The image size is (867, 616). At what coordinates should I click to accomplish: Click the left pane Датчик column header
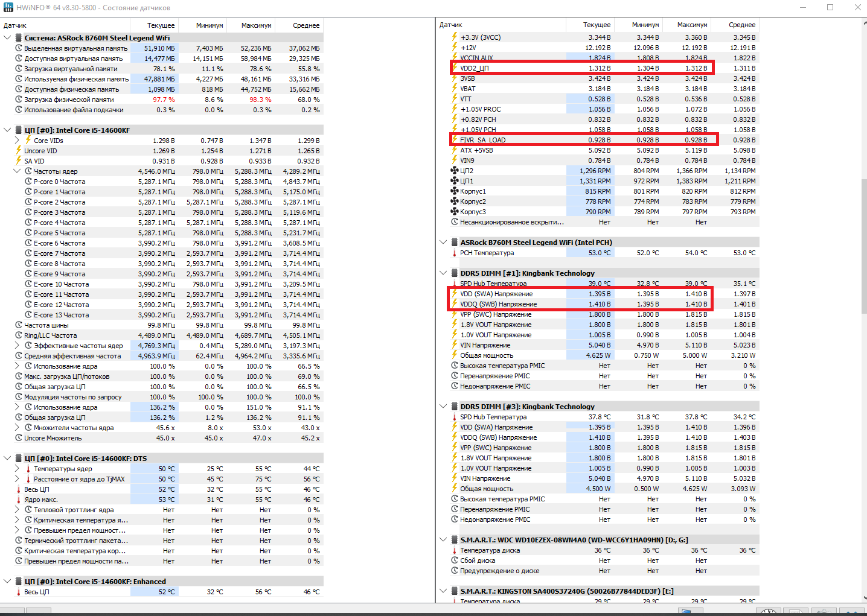coord(65,25)
